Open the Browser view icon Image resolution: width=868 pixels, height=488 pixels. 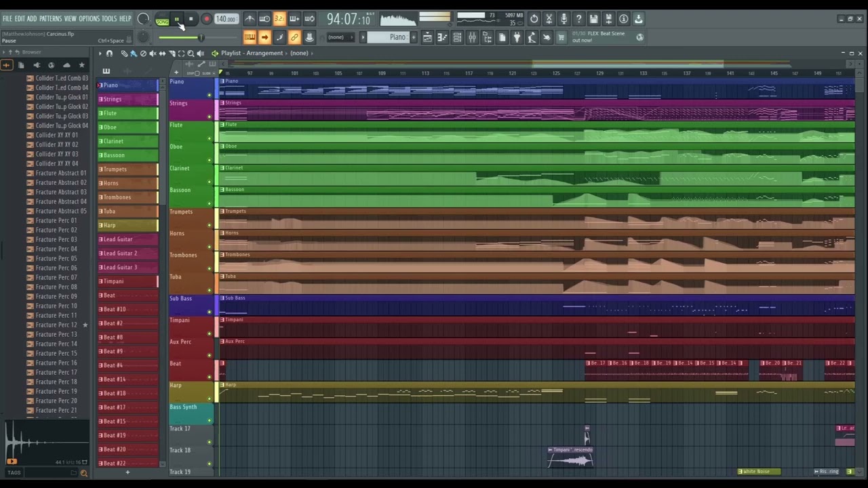[x=487, y=37]
